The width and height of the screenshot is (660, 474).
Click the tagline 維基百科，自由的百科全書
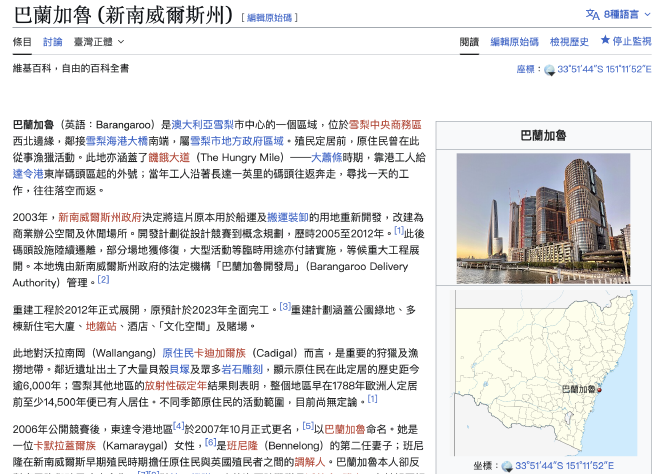point(71,68)
